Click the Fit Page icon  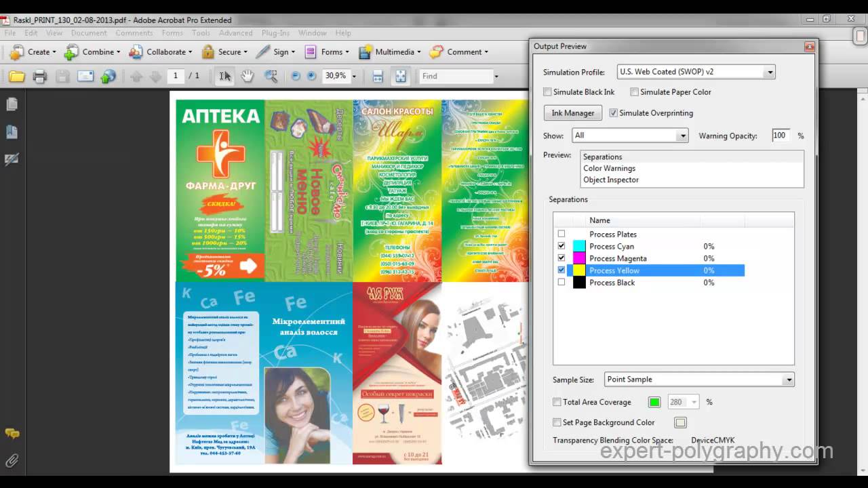tap(401, 77)
